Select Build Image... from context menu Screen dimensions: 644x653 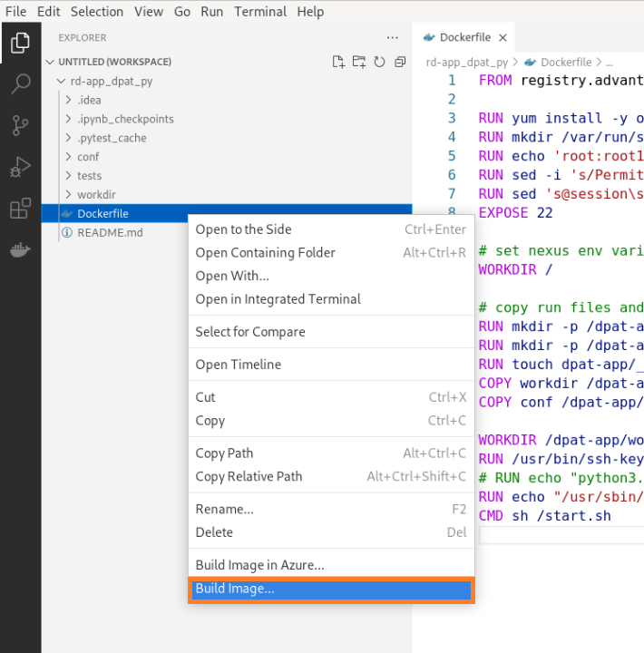point(330,590)
